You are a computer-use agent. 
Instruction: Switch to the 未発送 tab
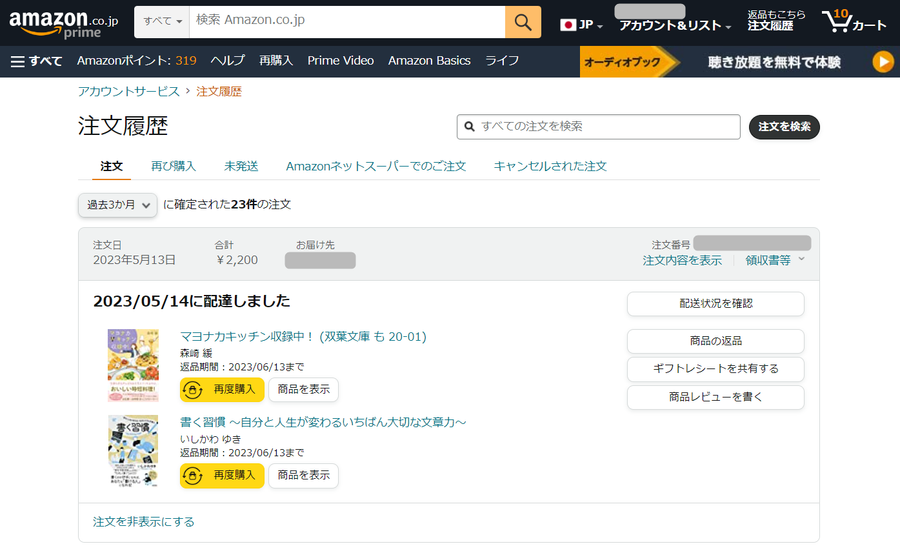tap(241, 166)
